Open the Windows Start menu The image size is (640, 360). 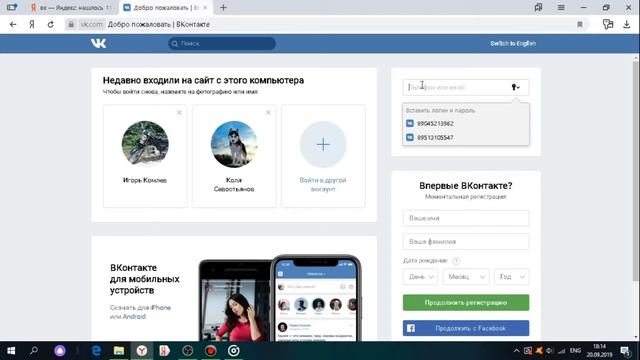click(x=11, y=351)
